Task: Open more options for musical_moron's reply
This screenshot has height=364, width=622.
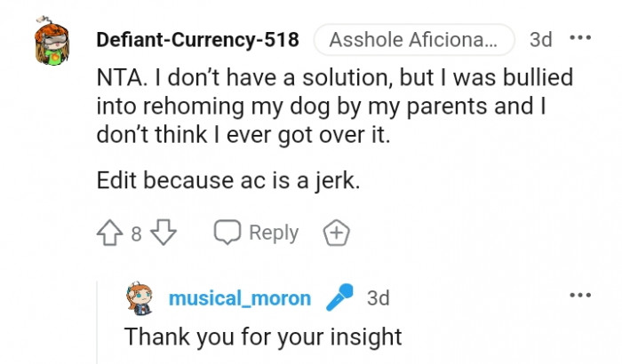Action: pos(580,295)
